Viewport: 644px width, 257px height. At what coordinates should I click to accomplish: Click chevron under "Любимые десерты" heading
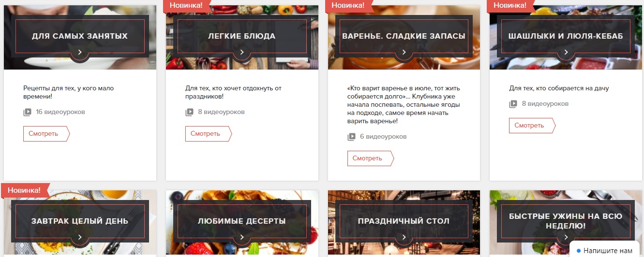pos(242,237)
